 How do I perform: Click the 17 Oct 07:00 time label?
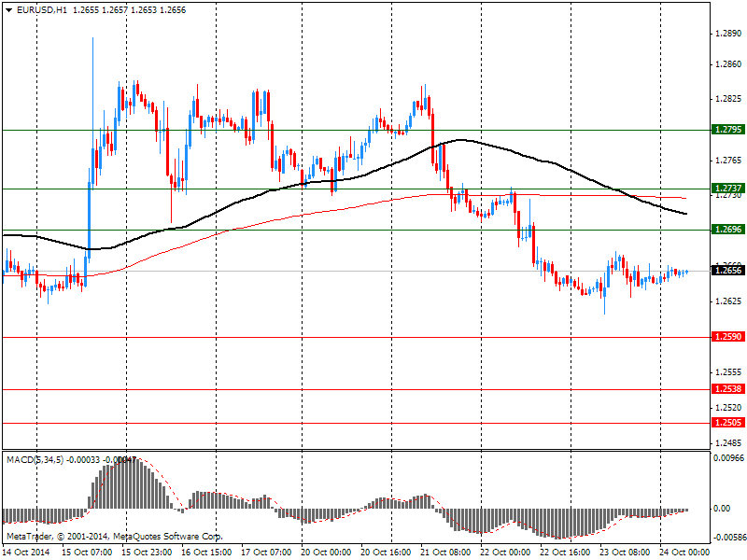coord(266,553)
